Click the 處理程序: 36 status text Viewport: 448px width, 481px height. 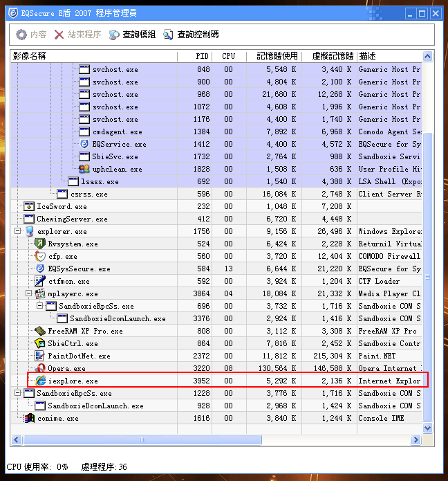104,467
